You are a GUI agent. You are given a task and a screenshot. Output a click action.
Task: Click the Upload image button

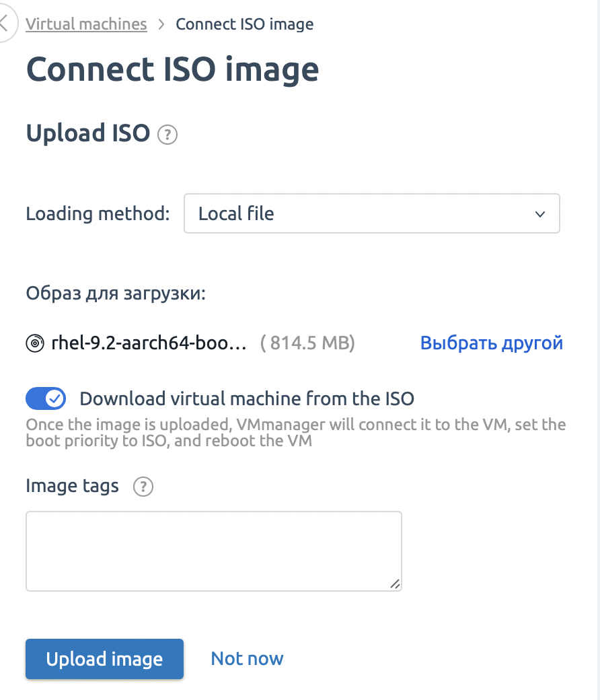pyautogui.click(x=104, y=659)
